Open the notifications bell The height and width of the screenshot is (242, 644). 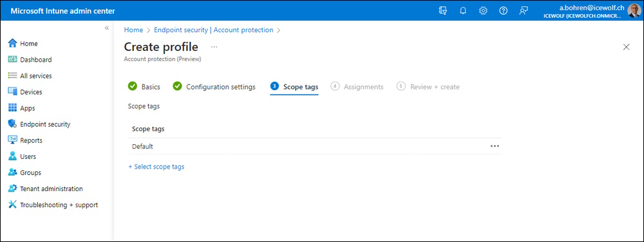(x=463, y=11)
